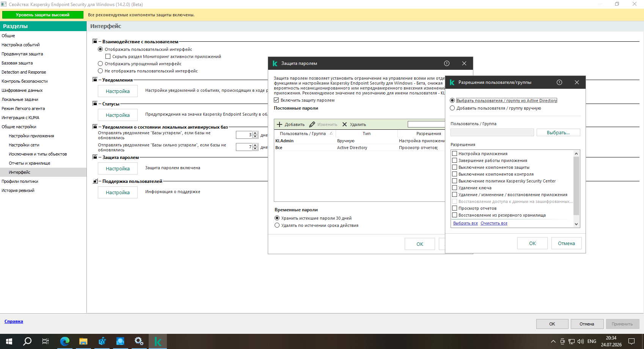Click Выбрать все link

[x=465, y=223]
